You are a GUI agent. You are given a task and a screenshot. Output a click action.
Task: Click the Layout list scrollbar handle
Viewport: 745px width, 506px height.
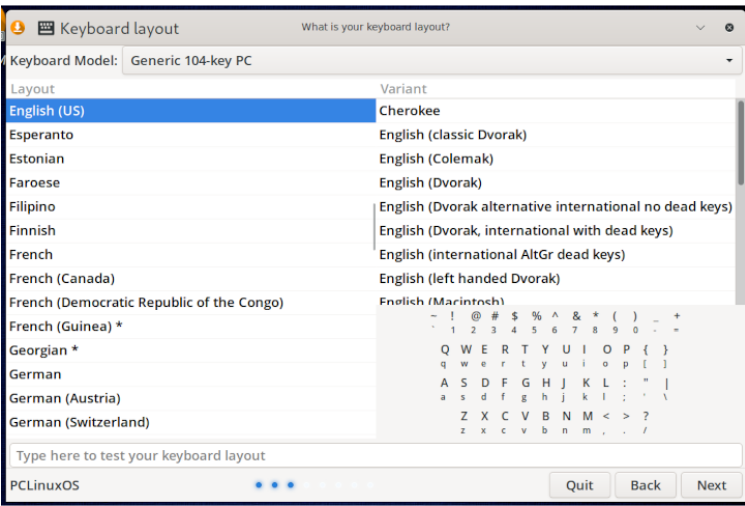374,227
